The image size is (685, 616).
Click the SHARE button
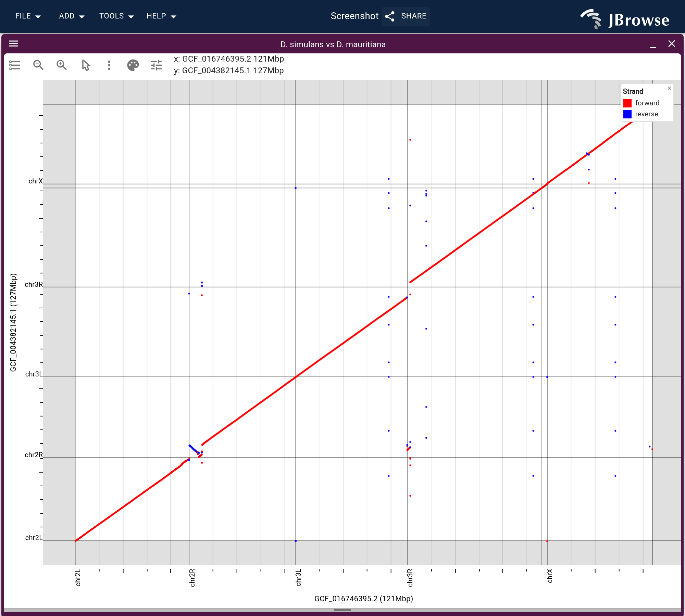(x=406, y=16)
